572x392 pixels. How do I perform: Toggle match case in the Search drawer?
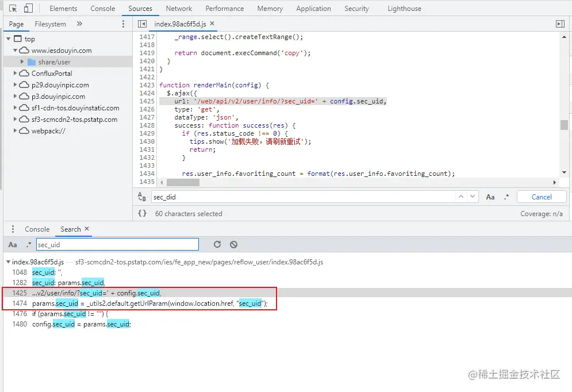(13, 245)
